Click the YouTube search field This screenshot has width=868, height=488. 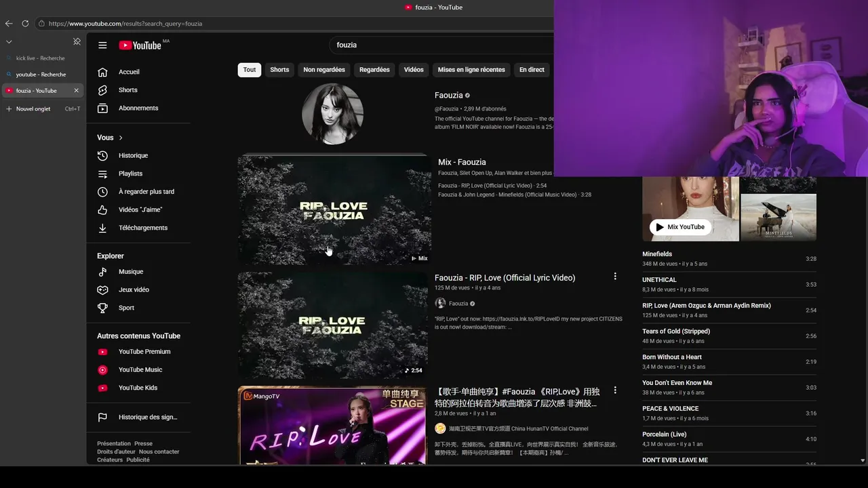[x=441, y=45]
